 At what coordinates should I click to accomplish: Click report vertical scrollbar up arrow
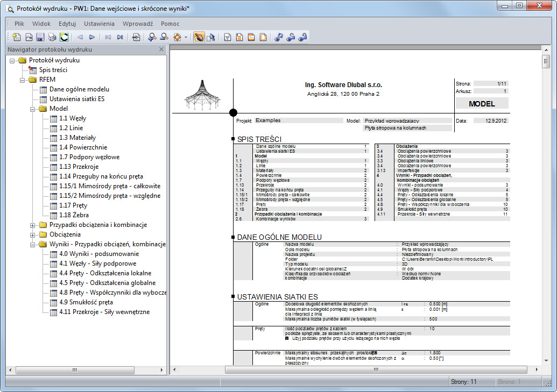pyautogui.click(x=546, y=49)
